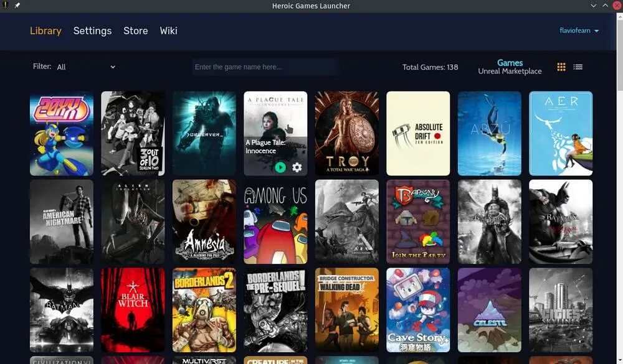The width and height of the screenshot is (623, 364).
Task: Expand the user dropdown chevron at top right
Action: (595, 30)
